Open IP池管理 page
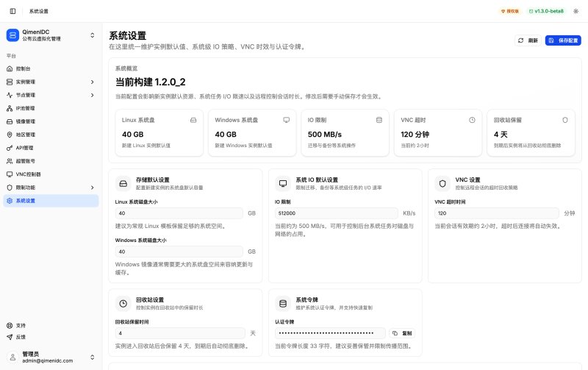The width and height of the screenshot is (588, 370). coord(51,108)
